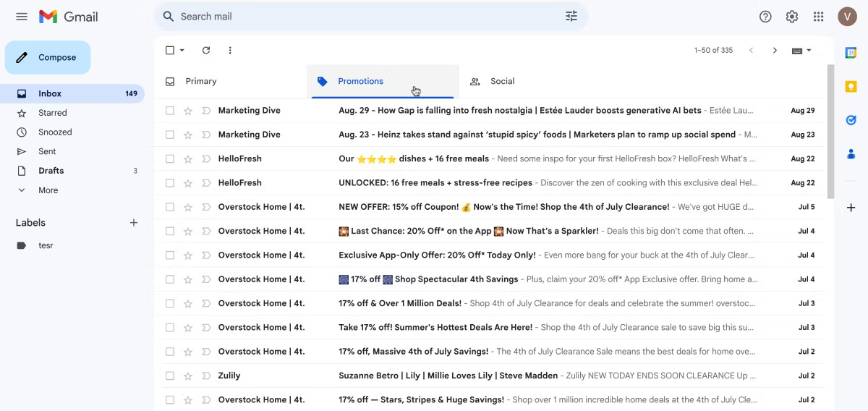The height and width of the screenshot is (411, 868).
Task: Show search options filter icon
Action: pyautogui.click(x=571, y=16)
